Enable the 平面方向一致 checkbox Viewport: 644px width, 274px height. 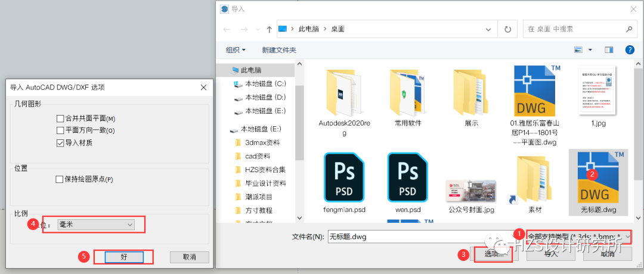tap(60, 131)
